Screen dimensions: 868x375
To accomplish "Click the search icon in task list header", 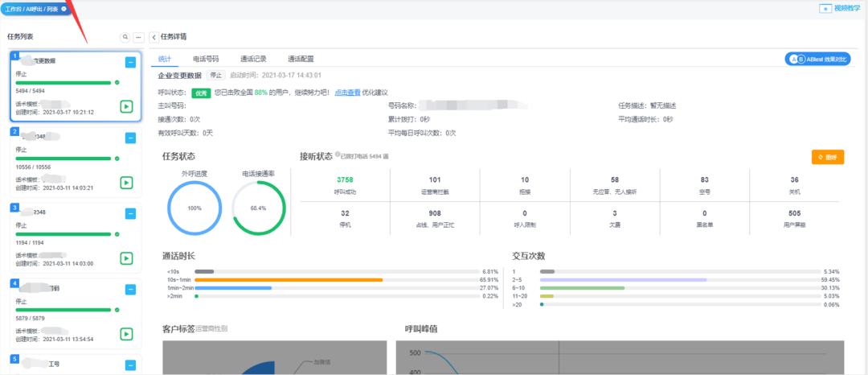I will tap(125, 37).
